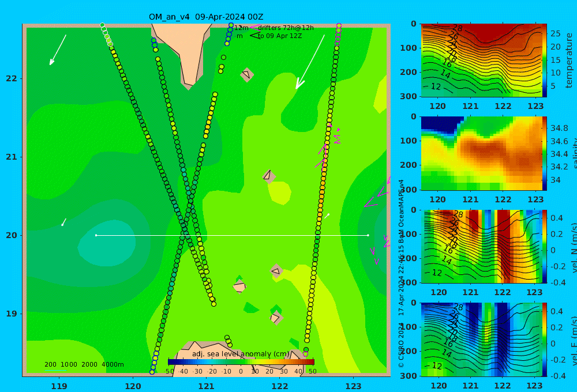The height and width of the screenshot is (392, 577).
Task: Click the 34.8 tick on the salinity color bar
Action: tap(559, 129)
